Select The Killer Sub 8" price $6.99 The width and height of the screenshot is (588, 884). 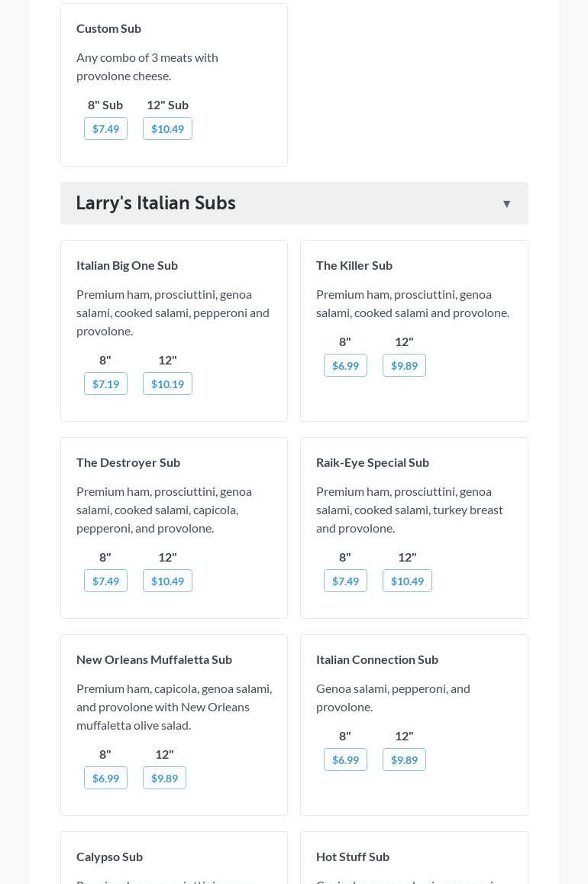[345, 365]
